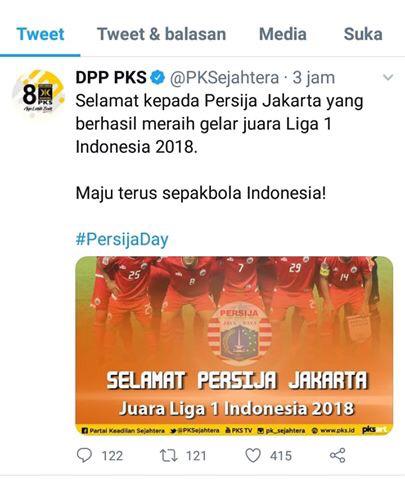
Task: Click the 122 replies count
Action: [112, 456]
